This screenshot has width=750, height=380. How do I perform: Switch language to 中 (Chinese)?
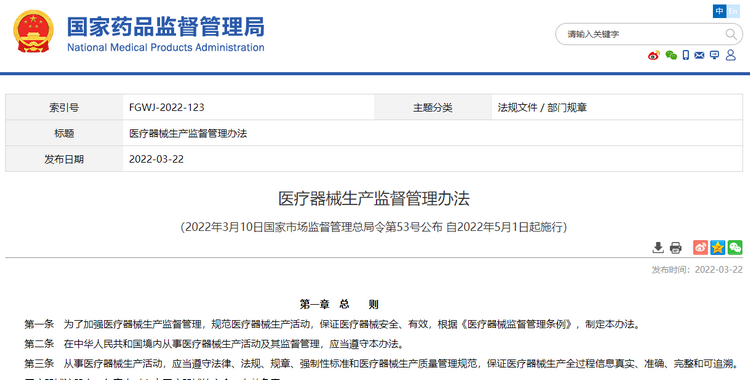tap(719, 11)
